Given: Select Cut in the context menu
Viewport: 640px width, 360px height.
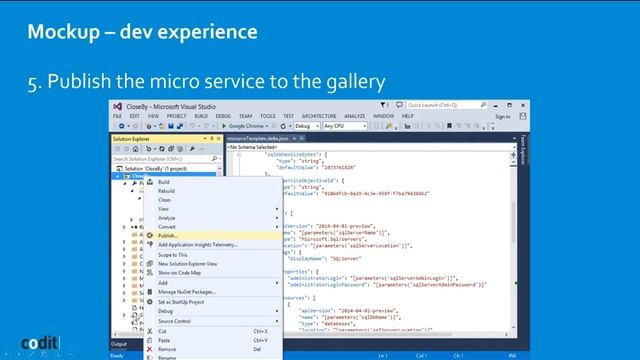Looking at the screenshot, I should click(x=213, y=331).
